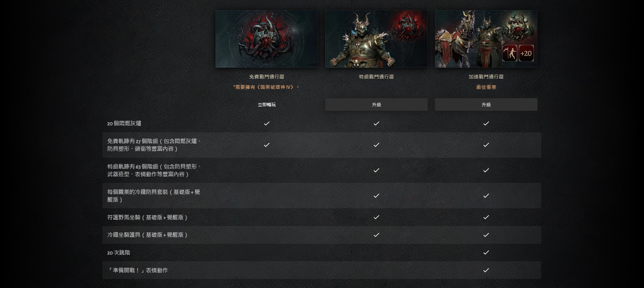Click the 免費軌跡 27階級 checkmark under 加速戰鬥通行證
This screenshot has height=288, width=644.
[486, 145]
